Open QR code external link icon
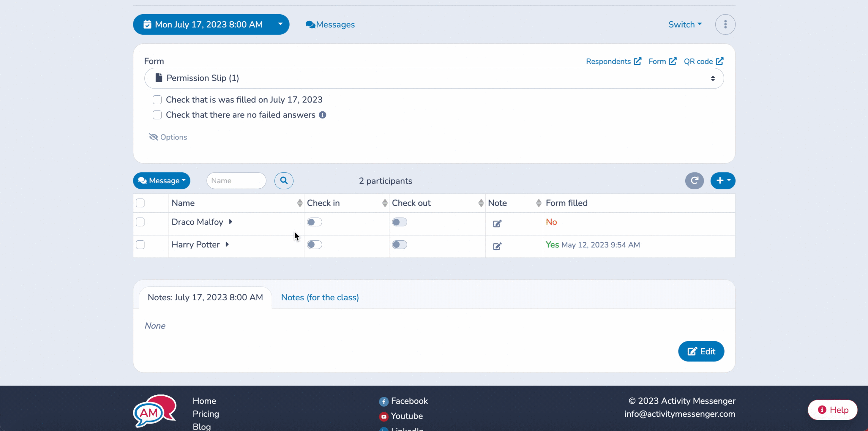Image resolution: width=868 pixels, height=431 pixels. point(719,61)
